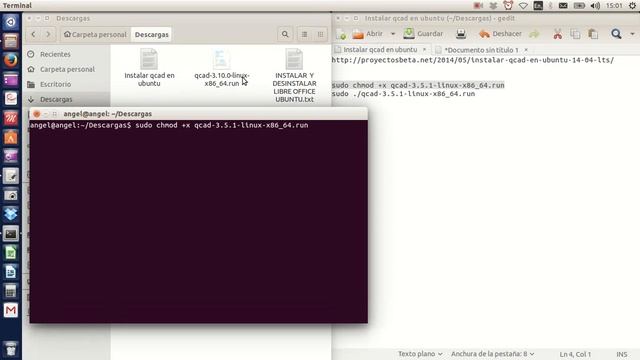Click the print icon in gedit

click(461, 34)
